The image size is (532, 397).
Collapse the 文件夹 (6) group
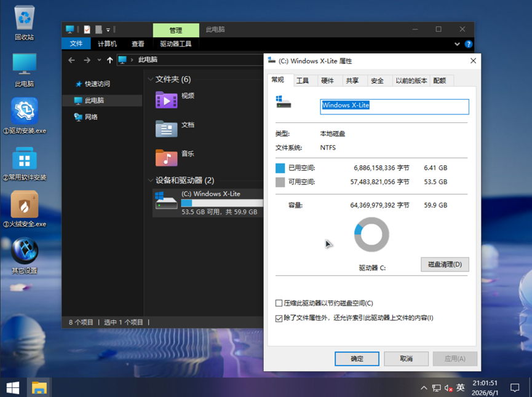(x=150, y=79)
